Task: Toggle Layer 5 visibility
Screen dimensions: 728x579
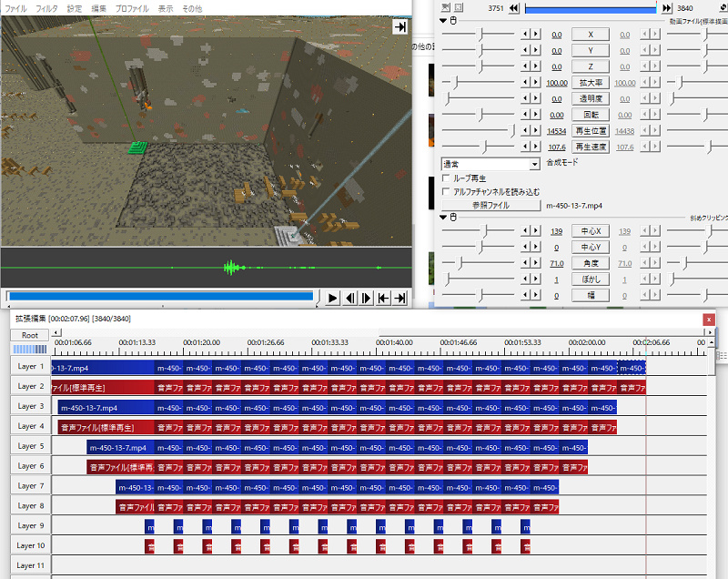Action: [x=30, y=446]
